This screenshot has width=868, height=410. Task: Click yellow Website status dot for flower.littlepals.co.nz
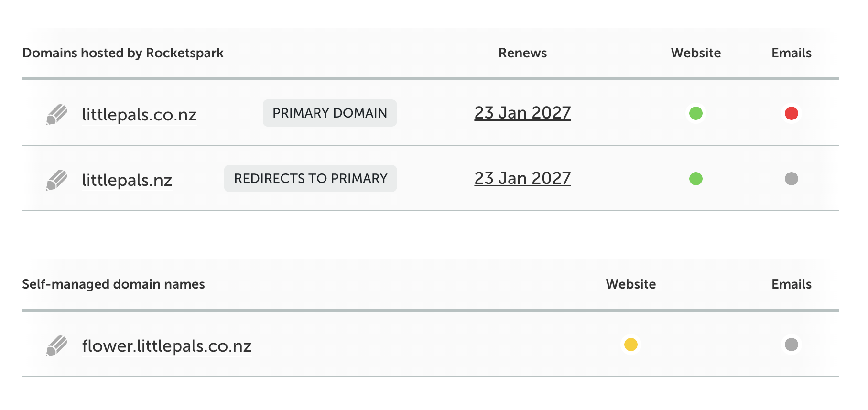(x=631, y=345)
